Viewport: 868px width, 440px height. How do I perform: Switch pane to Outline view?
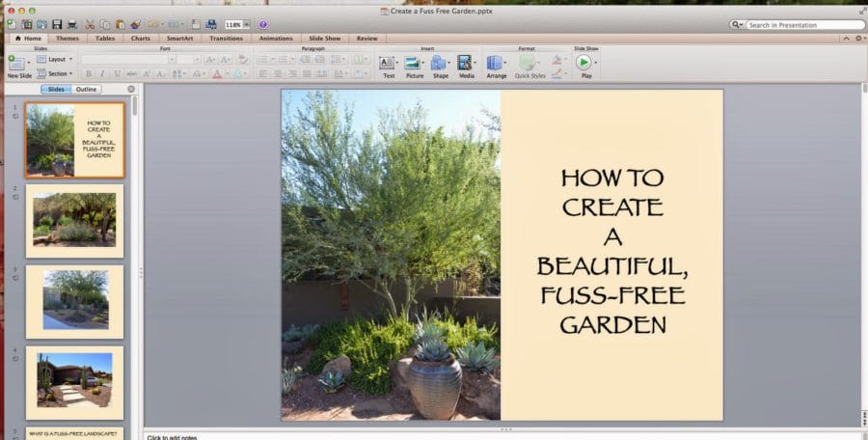(x=87, y=89)
